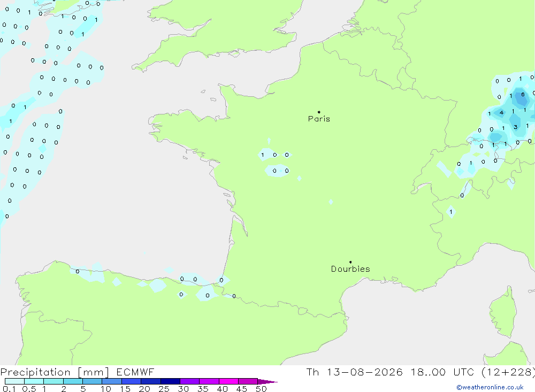Click the precipitation value 6 on the map
This screenshot has height=392, width=535.
tap(523, 95)
